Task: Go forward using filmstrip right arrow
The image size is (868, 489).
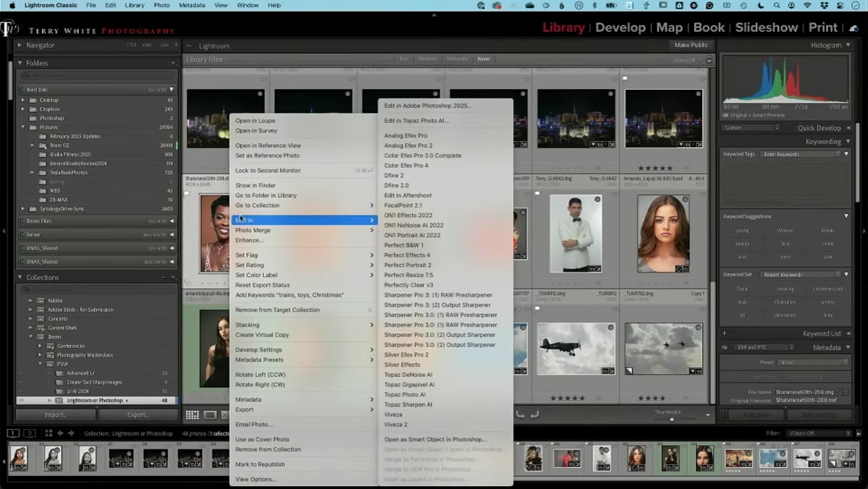Action: [71, 433]
